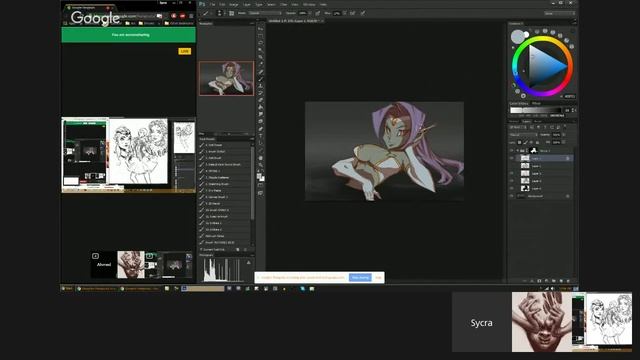640x360 pixels.
Task: Click the Windows Start button
Action: pos(67,289)
